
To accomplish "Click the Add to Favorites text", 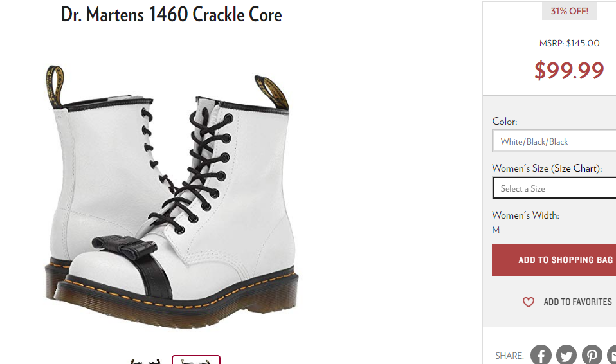I will 577,302.
